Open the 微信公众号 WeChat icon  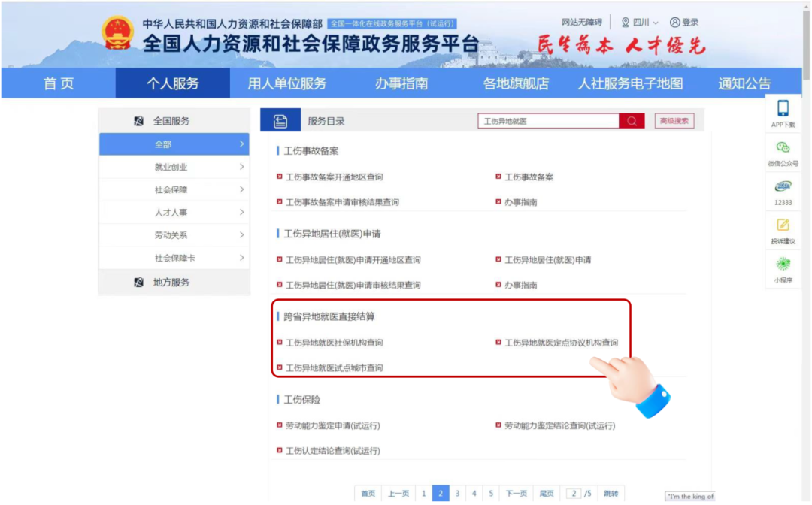click(783, 153)
